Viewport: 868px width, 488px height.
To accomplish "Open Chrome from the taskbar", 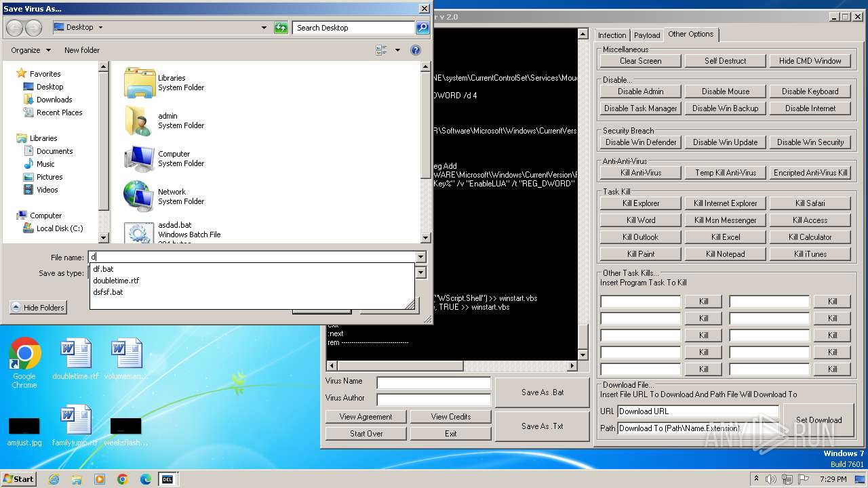I will pyautogui.click(x=123, y=479).
